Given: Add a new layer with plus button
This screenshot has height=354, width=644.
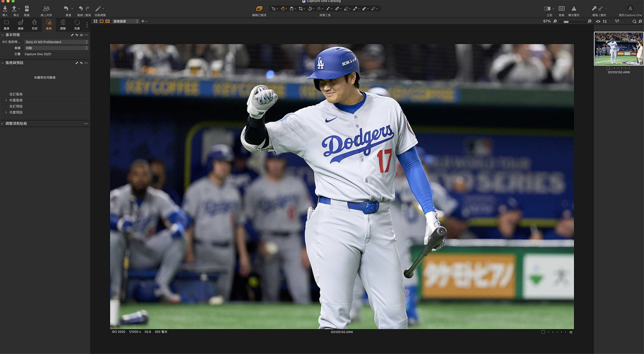Looking at the screenshot, I should pos(143,21).
